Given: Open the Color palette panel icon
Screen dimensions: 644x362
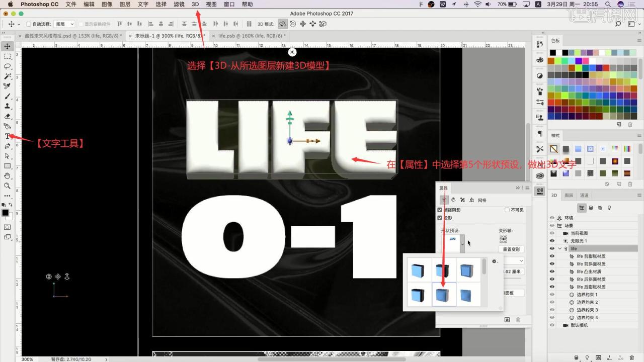Looking at the screenshot, I should [x=540, y=60].
